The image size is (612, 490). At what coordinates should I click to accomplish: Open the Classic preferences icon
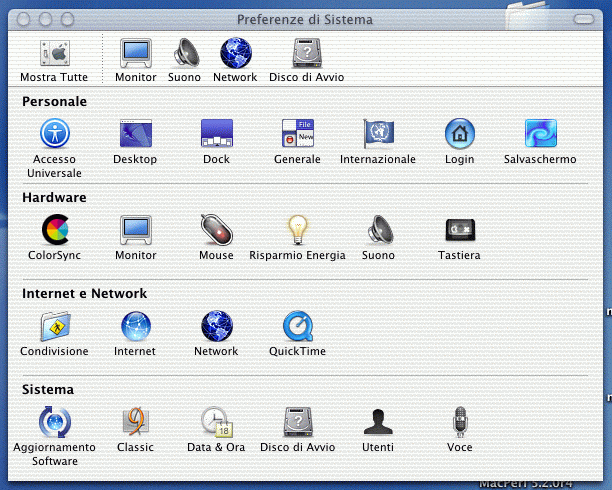tap(136, 422)
